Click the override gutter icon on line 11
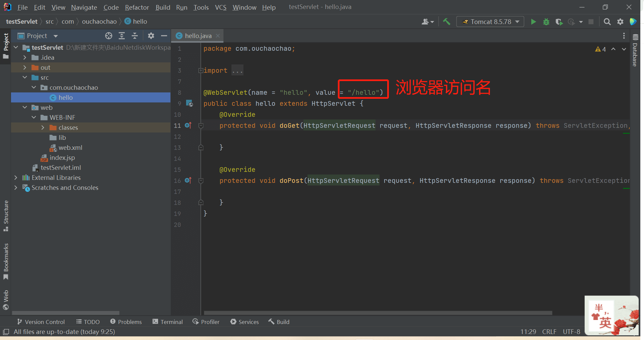Screen dimensions: 644x340 click(x=188, y=125)
